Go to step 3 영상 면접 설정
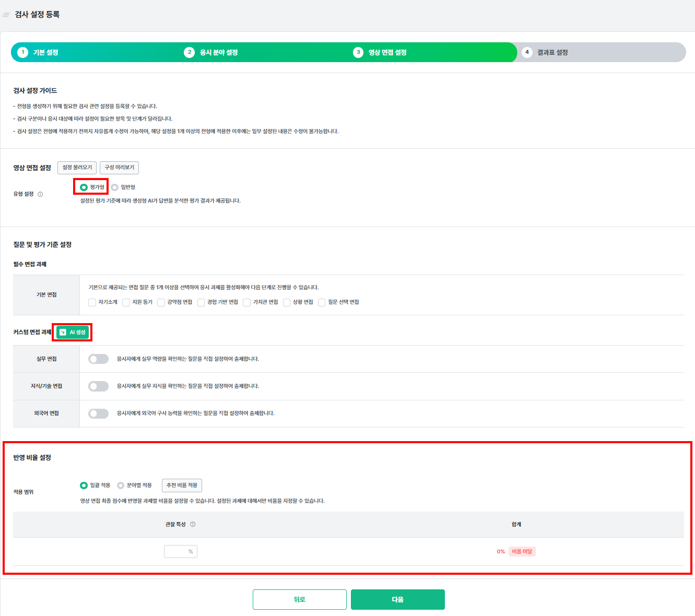This screenshot has width=695, height=616. coord(380,52)
